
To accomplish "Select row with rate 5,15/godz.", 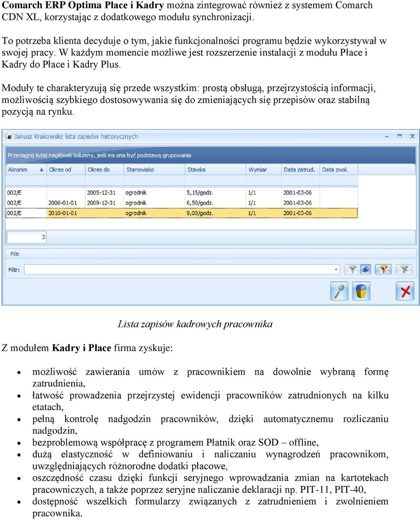I will pos(182,193).
